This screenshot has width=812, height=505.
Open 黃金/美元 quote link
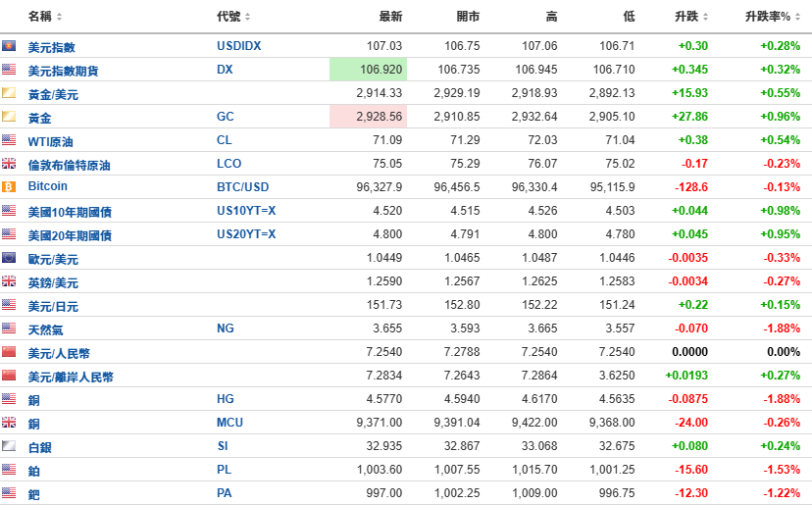[53, 95]
